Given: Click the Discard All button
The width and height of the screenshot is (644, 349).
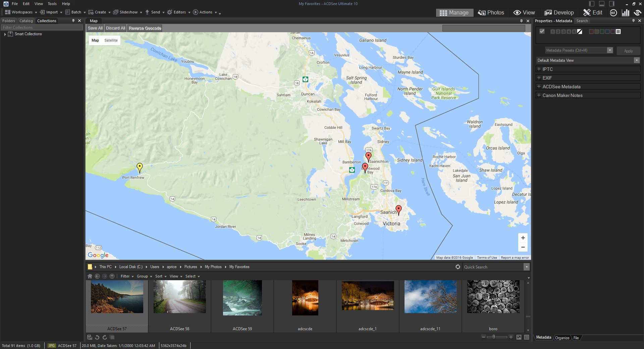Looking at the screenshot, I should 115,28.
